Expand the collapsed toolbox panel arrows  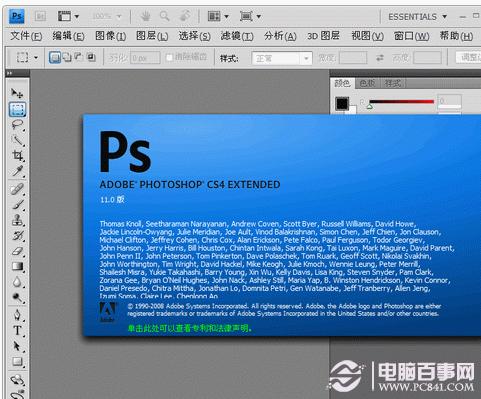click(10, 73)
